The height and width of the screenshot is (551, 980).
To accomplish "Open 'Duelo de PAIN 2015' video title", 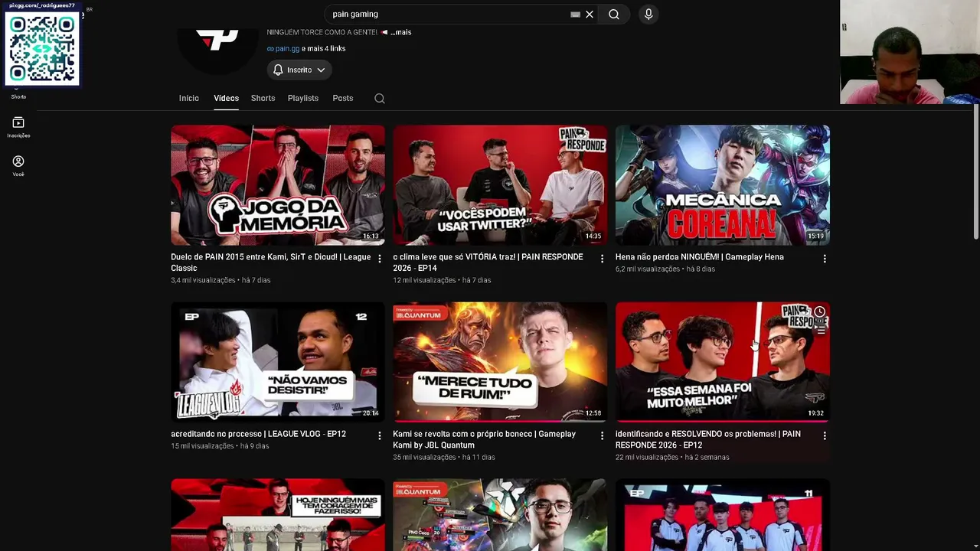I will (x=271, y=262).
